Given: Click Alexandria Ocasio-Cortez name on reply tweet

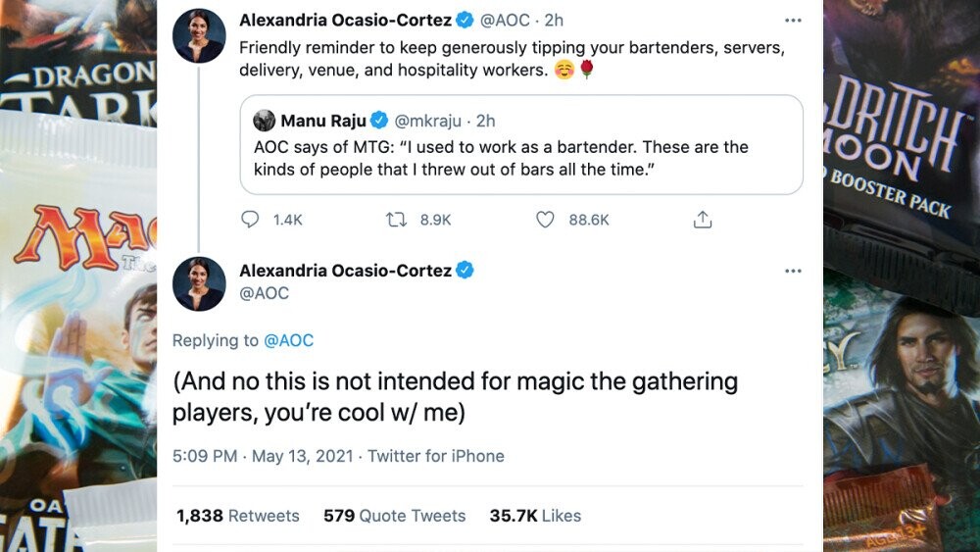Looking at the screenshot, I should (344, 270).
